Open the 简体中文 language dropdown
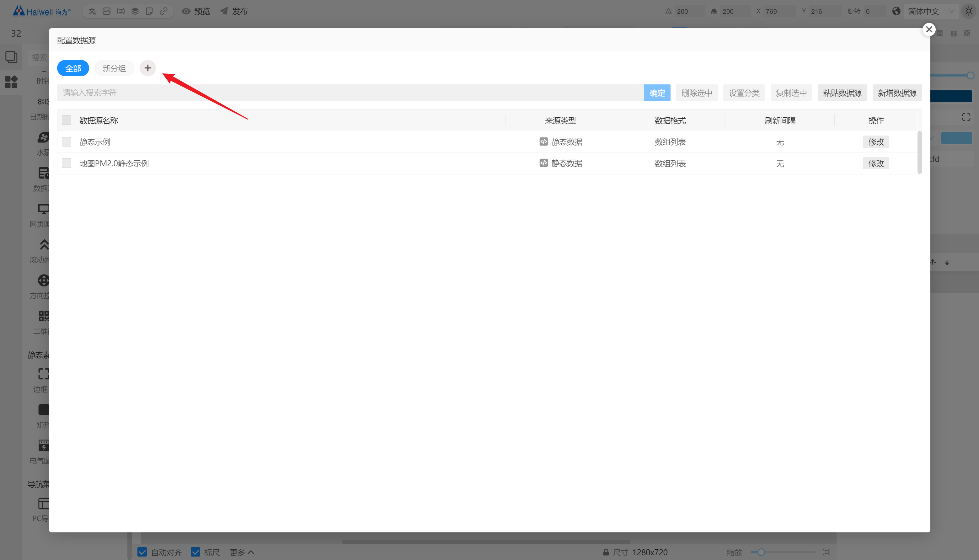 [x=931, y=11]
